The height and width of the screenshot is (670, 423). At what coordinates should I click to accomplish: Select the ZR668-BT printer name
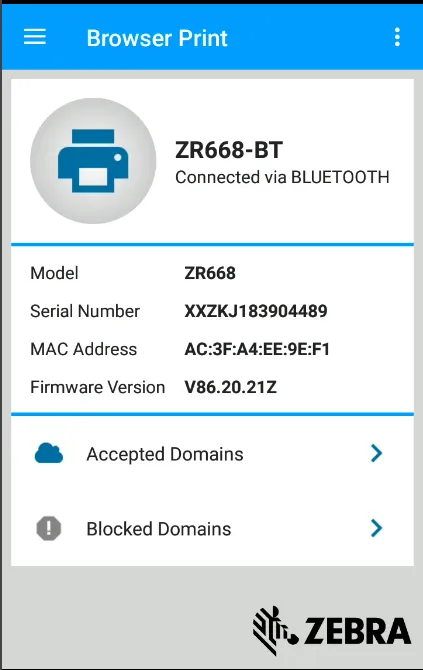(229, 150)
